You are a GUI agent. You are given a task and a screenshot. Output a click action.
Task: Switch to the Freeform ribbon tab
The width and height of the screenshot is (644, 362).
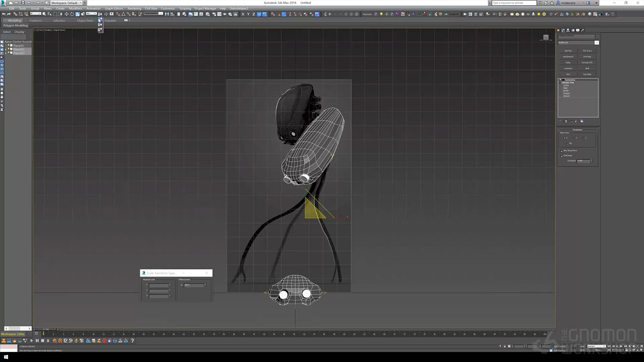[x=36, y=21]
